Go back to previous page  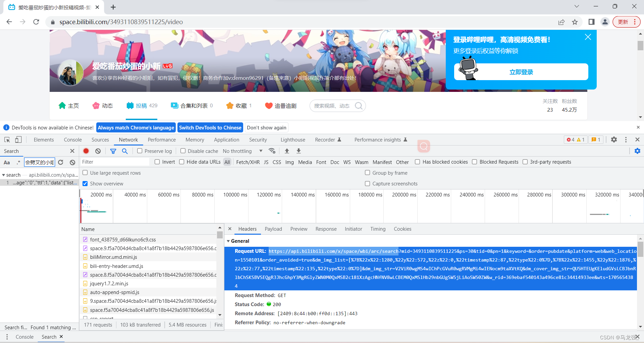(9, 22)
